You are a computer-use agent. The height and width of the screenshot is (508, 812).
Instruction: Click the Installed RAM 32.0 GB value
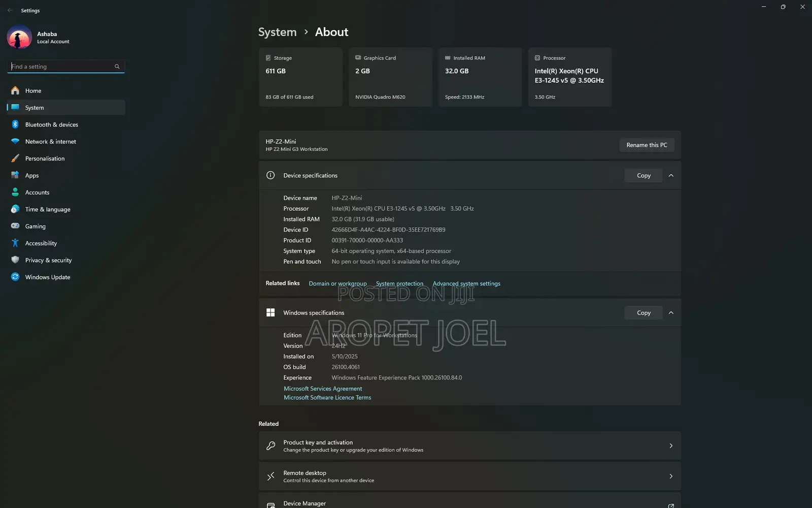457,71
